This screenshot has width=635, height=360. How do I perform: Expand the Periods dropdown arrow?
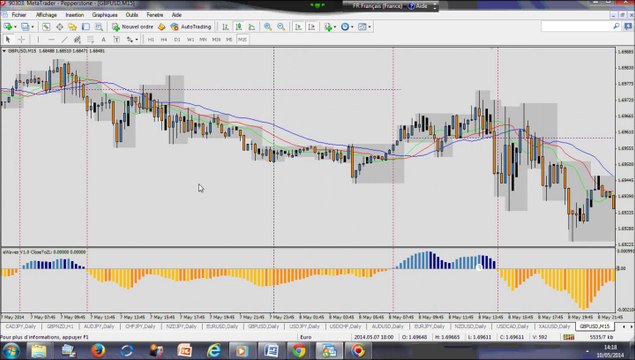352,27
